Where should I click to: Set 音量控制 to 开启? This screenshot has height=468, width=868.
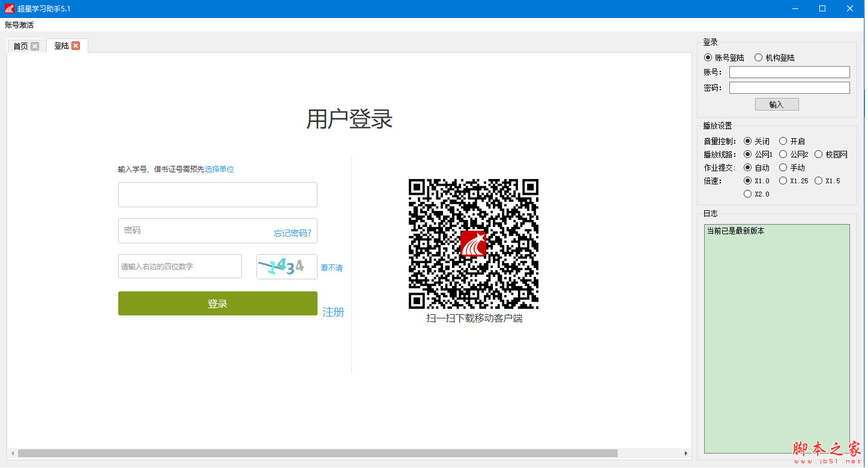tap(792, 141)
